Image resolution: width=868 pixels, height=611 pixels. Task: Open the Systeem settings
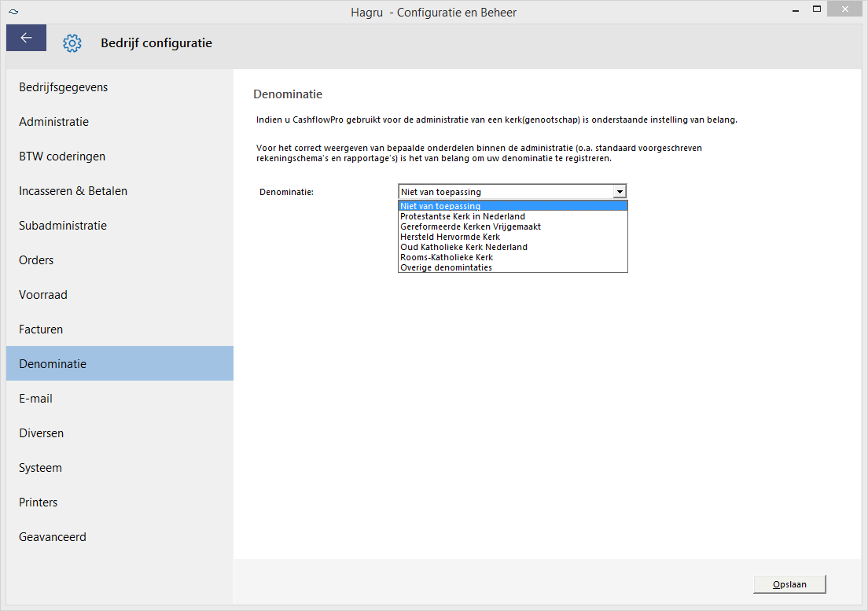120,468
